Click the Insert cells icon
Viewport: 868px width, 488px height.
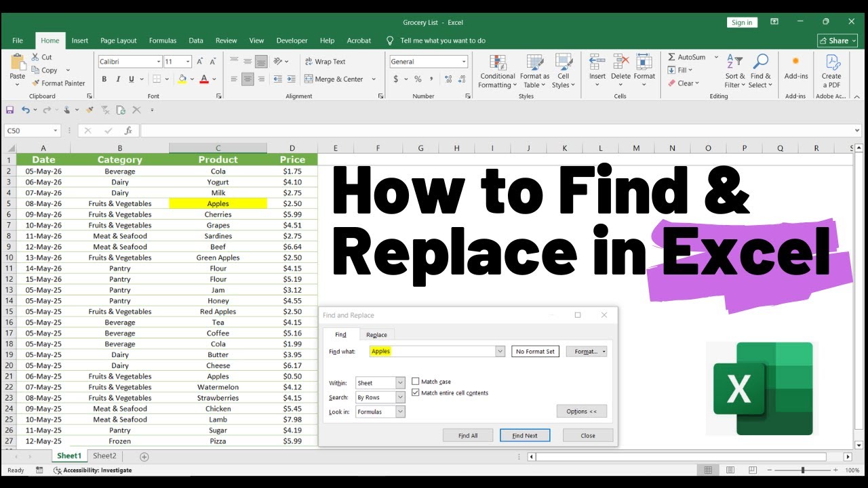597,62
